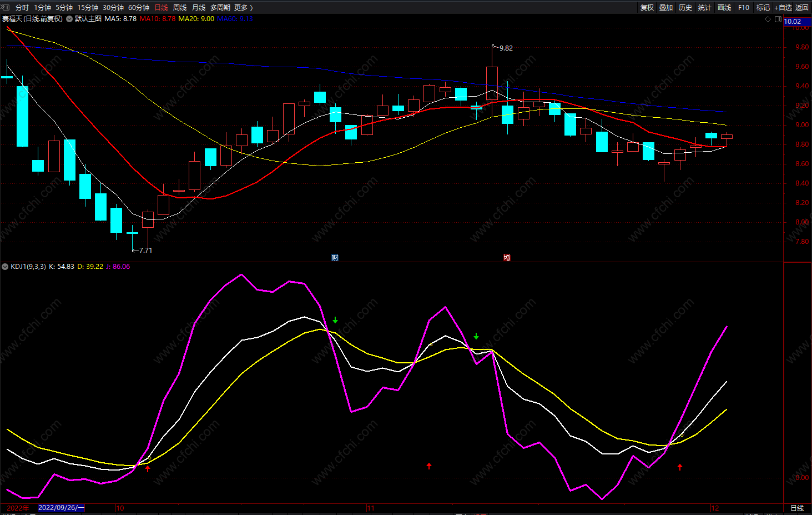Click red up arrow at October KDJ cross
Screen dimensions: 812x515
(x=148, y=469)
